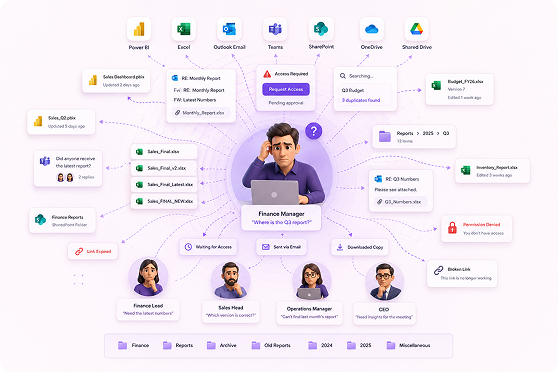Viewport: 558px width, 372px height.
Task: Open the 2024 folder
Action: click(x=320, y=345)
